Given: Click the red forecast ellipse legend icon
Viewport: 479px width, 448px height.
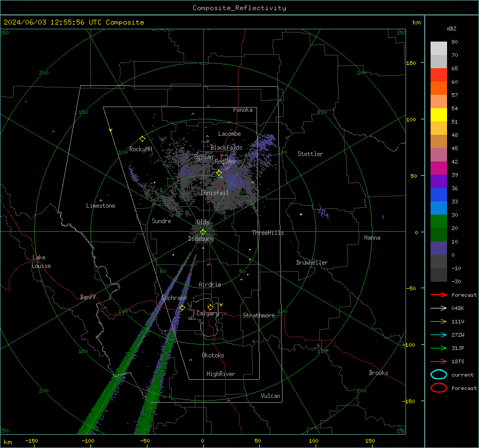Looking at the screenshot, I should [439, 388].
